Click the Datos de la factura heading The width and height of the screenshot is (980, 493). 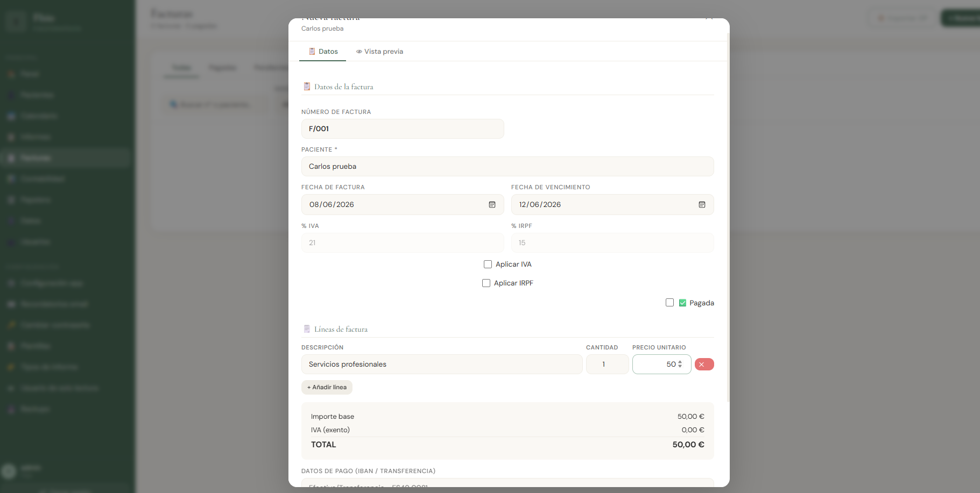[343, 87]
